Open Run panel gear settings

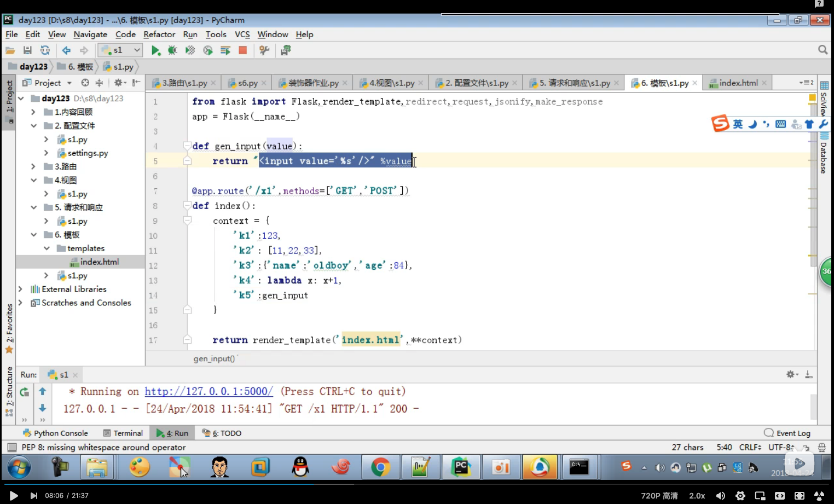pyautogui.click(x=791, y=374)
